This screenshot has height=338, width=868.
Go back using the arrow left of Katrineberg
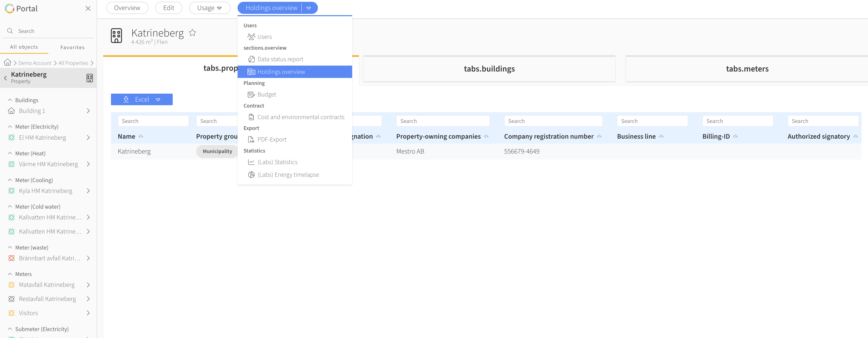tap(5, 78)
